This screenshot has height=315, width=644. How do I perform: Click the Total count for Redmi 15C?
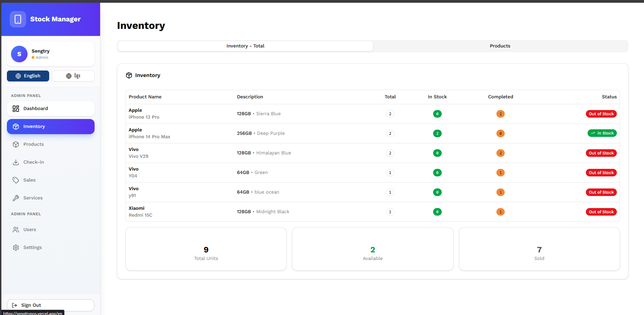pyautogui.click(x=390, y=212)
